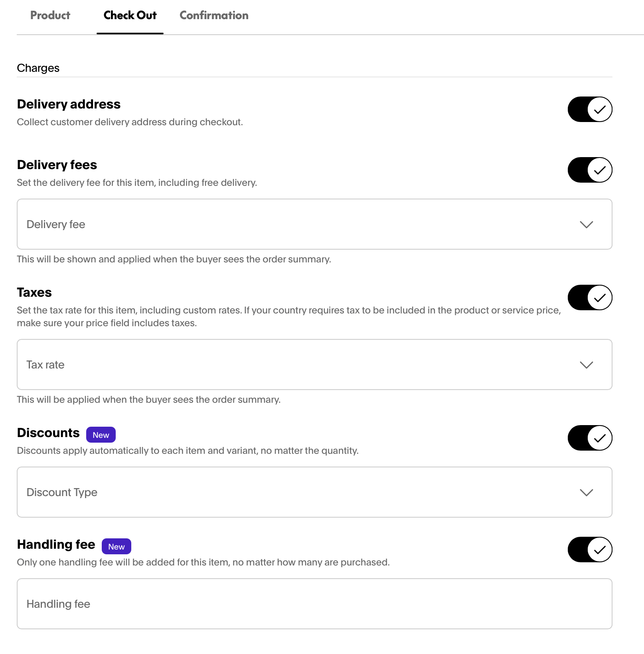Click the chevron arrow in Delivery fee field
This screenshot has height=654, width=644.
pos(586,225)
